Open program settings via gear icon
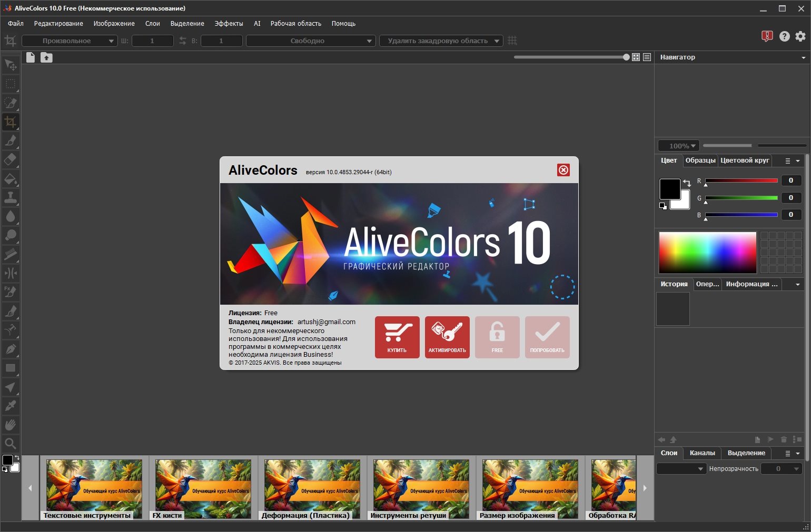 800,36
